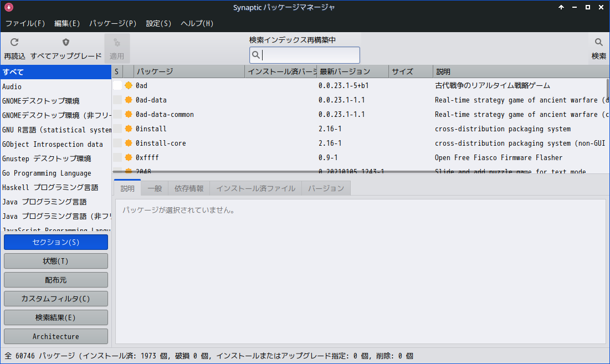Mark the checkbox for package 0install
The width and height of the screenshot is (610, 364).
117,129
